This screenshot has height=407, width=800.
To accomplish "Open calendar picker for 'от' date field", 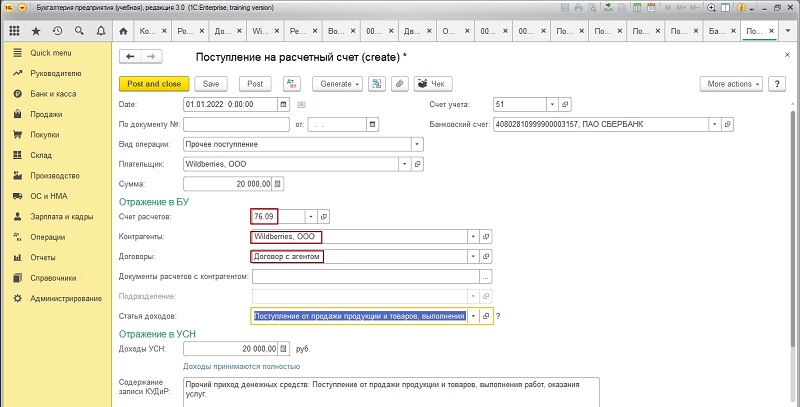I will tap(372, 124).
